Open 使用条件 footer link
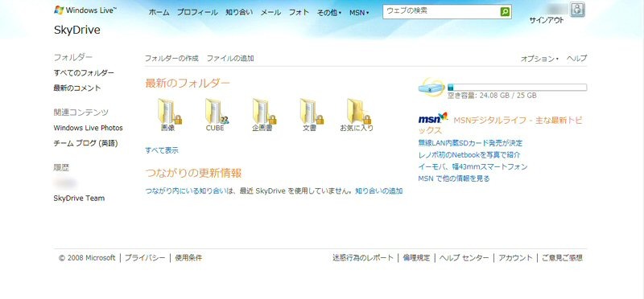Viewport: 644px width, 299px height. [188, 258]
